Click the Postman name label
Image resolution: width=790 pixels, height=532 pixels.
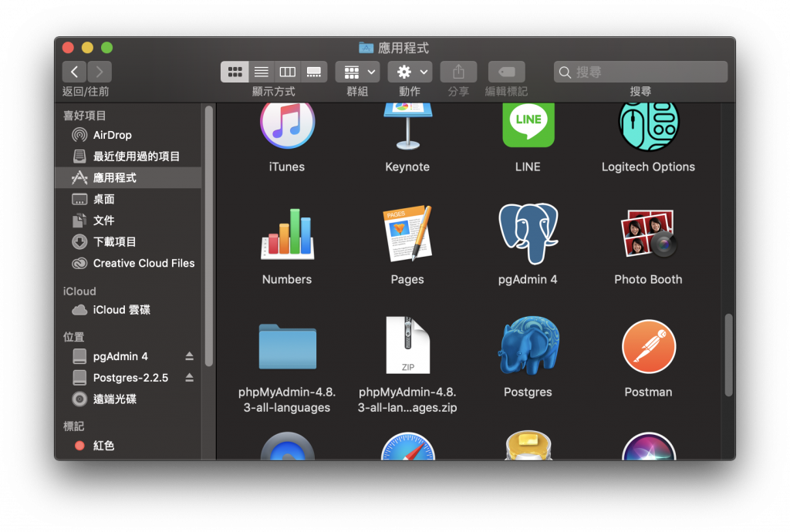pyautogui.click(x=648, y=392)
